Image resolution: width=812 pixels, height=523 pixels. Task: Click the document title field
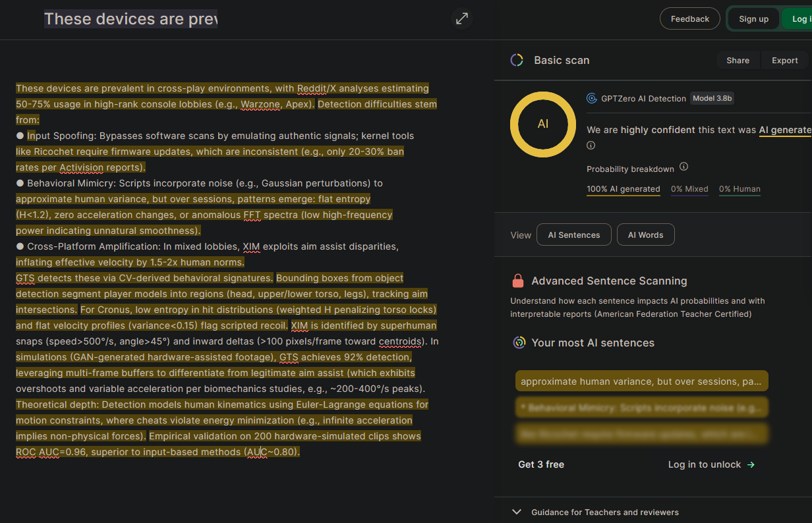pos(130,18)
